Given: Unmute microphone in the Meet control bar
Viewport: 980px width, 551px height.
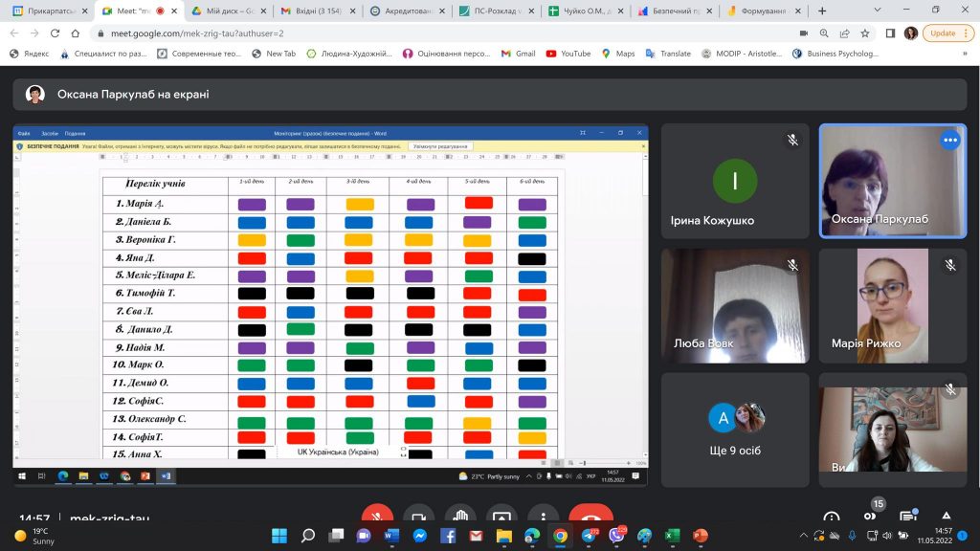Looking at the screenshot, I should tap(377, 517).
